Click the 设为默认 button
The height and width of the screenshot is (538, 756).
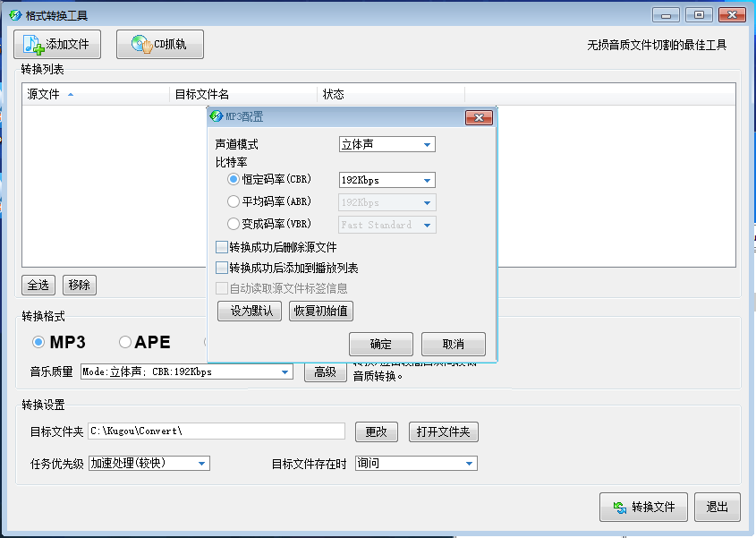click(x=250, y=312)
